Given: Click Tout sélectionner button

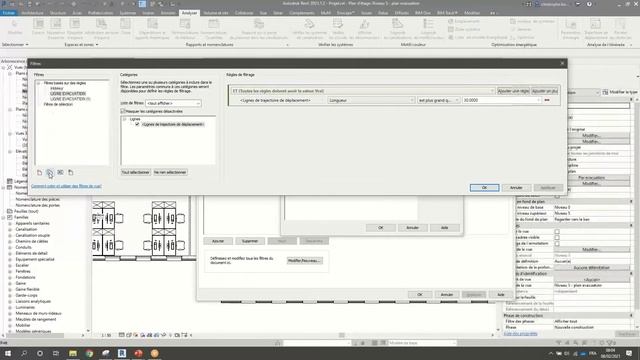Looking at the screenshot, I should point(136,172).
